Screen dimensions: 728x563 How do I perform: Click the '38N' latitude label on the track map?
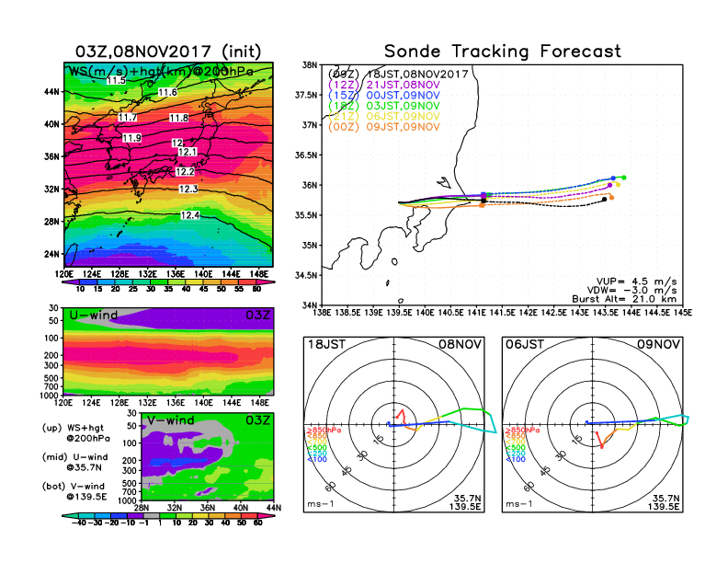(x=309, y=65)
